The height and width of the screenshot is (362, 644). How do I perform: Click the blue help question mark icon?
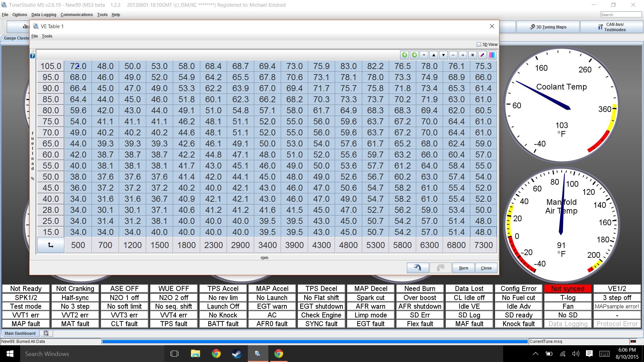(33, 56)
